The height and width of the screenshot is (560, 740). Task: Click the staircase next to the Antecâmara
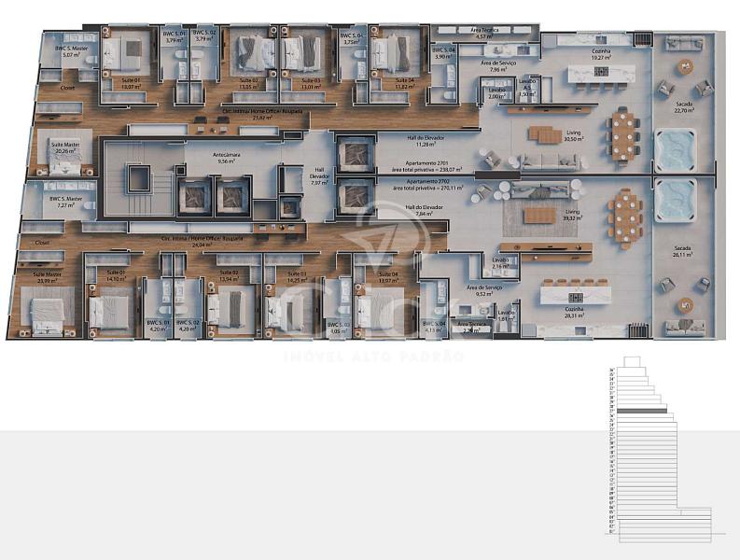point(137,178)
